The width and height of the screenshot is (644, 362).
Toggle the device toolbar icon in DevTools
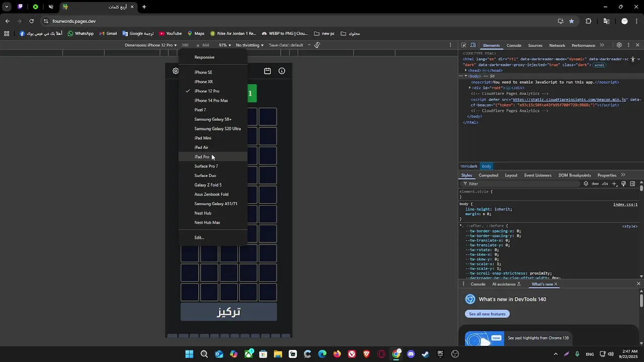pos(473,45)
